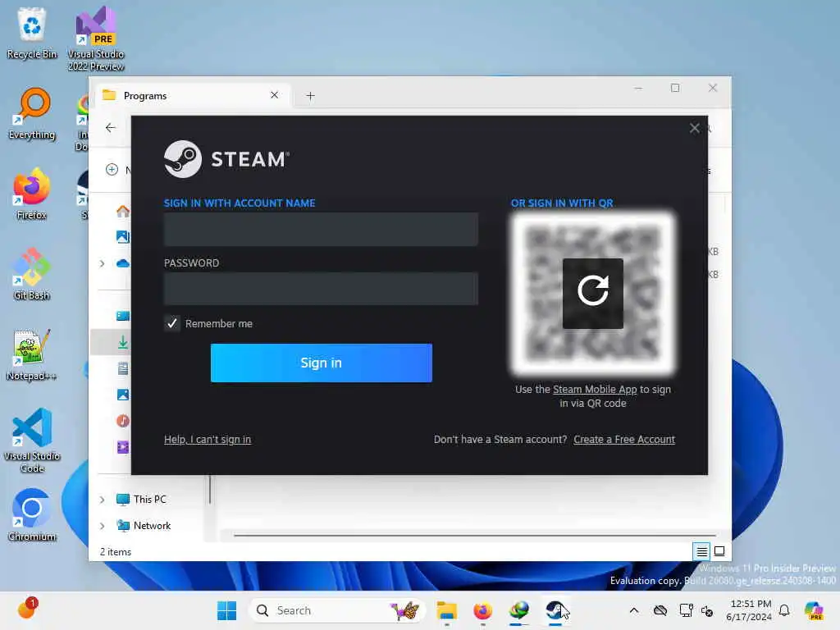Toggle the Remember me checkbox
840x630 pixels.
pyautogui.click(x=172, y=323)
